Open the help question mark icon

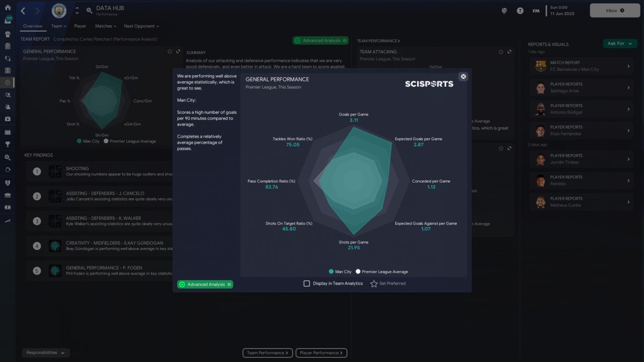520,11
